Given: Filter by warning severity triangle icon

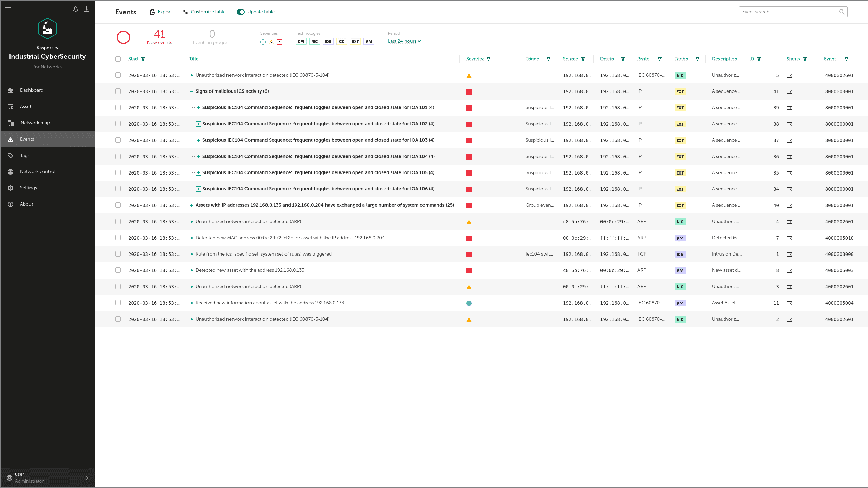Looking at the screenshot, I should [271, 42].
